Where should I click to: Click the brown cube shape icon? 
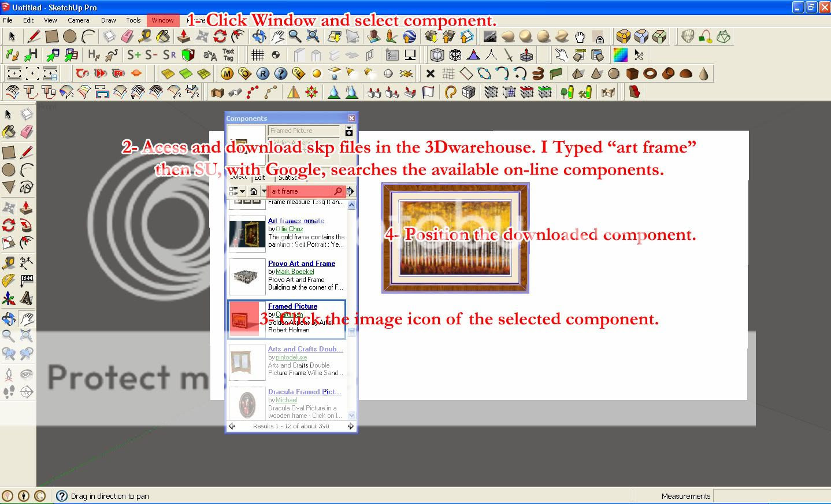point(632,73)
